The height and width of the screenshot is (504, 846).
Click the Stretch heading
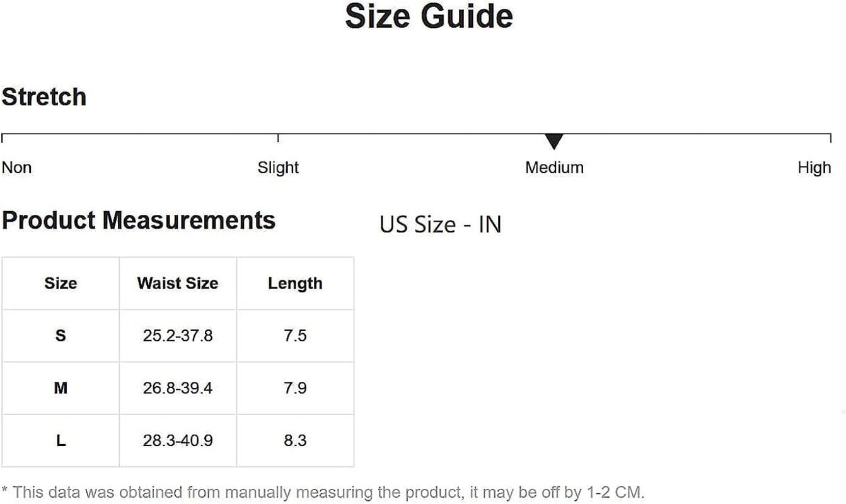tap(44, 97)
